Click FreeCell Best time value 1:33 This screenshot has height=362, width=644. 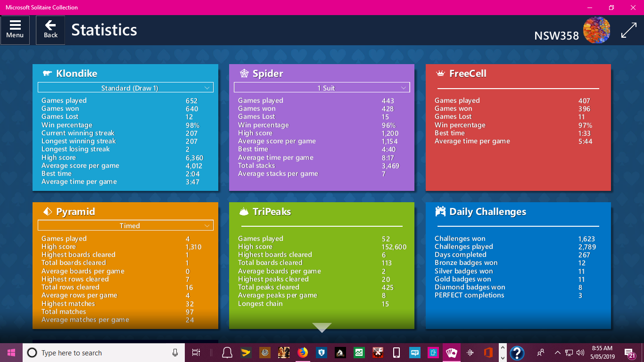click(x=585, y=133)
